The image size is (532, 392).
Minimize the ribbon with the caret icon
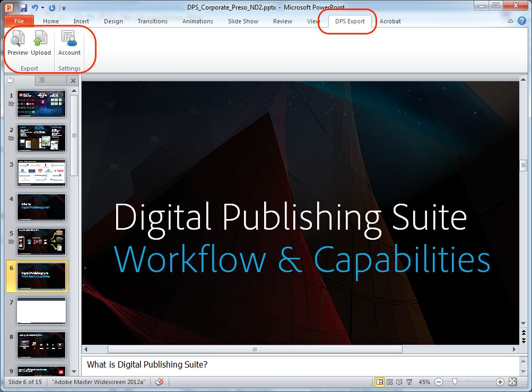(x=510, y=21)
